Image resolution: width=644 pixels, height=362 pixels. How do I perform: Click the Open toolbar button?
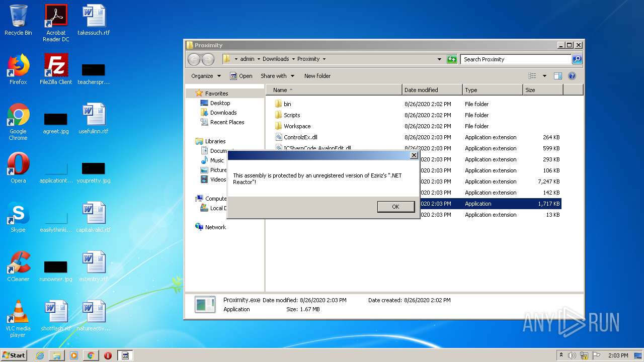[241, 76]
